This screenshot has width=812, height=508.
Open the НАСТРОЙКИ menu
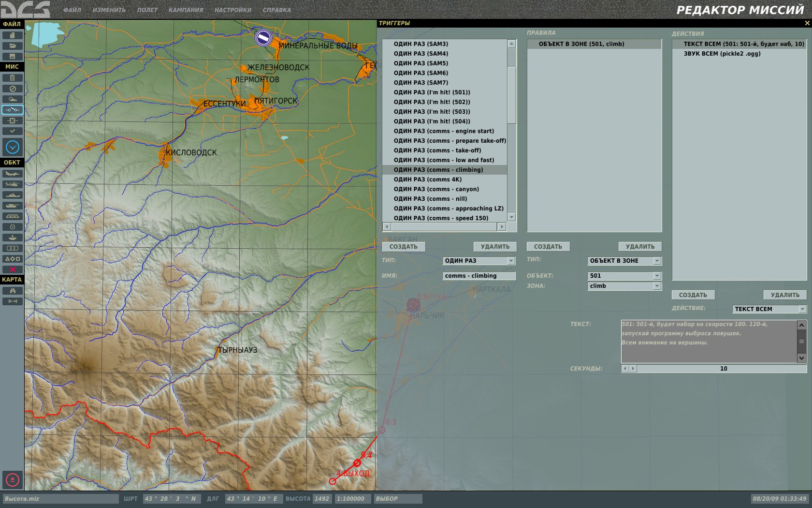click(x=233, y=10)
